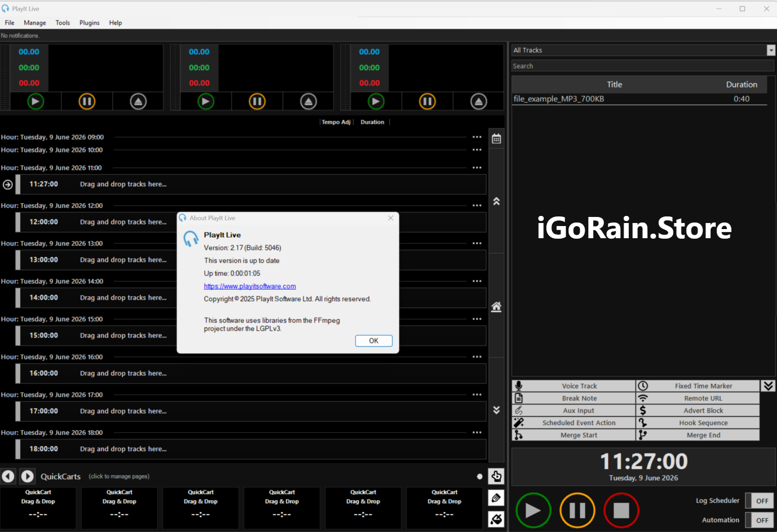
Task: Select the 18:00:00 drop slot in the log
Action: [251, 449]
